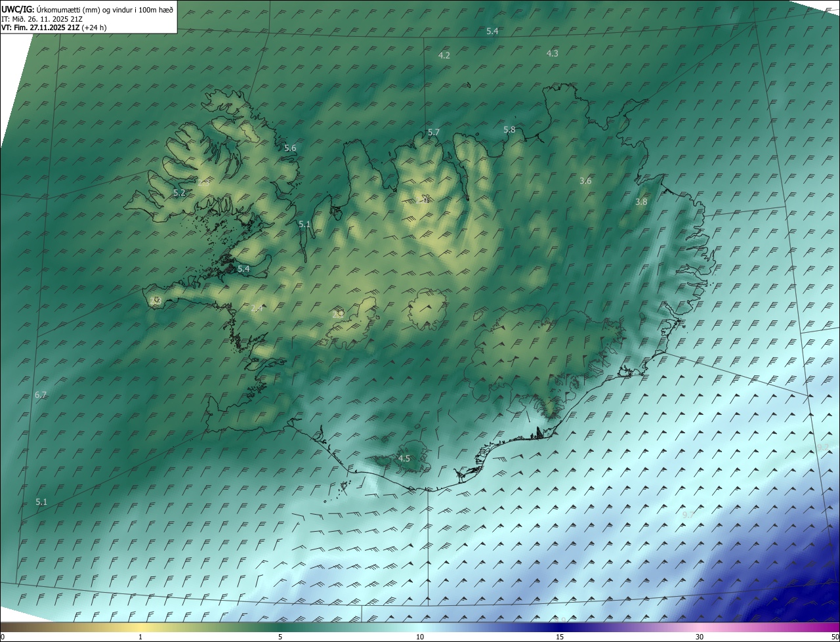Click the 5.6 value east of the Westfjords

290,148
